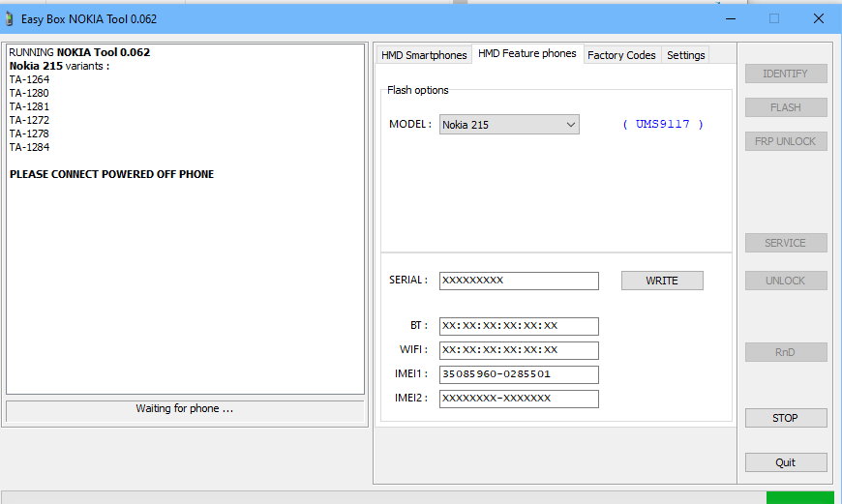
Task: Click the SERVICE button
Action: [786, 243]
